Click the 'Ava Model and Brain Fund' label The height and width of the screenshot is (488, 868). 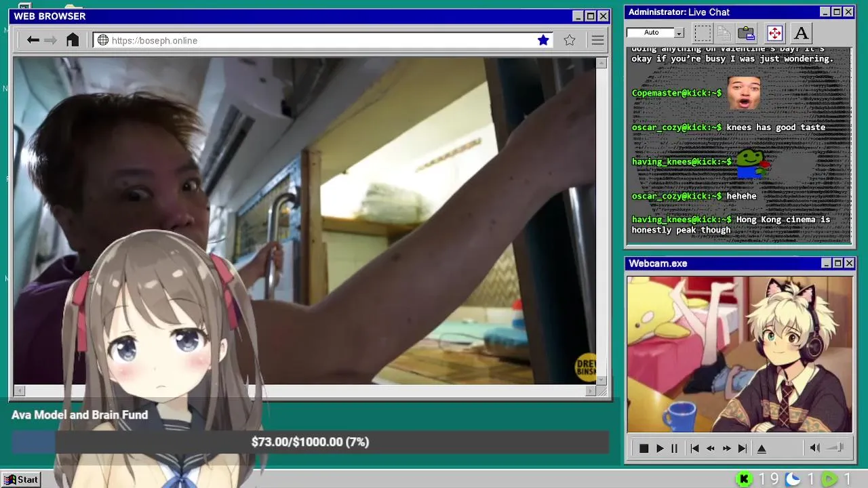click(x=79, y=415)
